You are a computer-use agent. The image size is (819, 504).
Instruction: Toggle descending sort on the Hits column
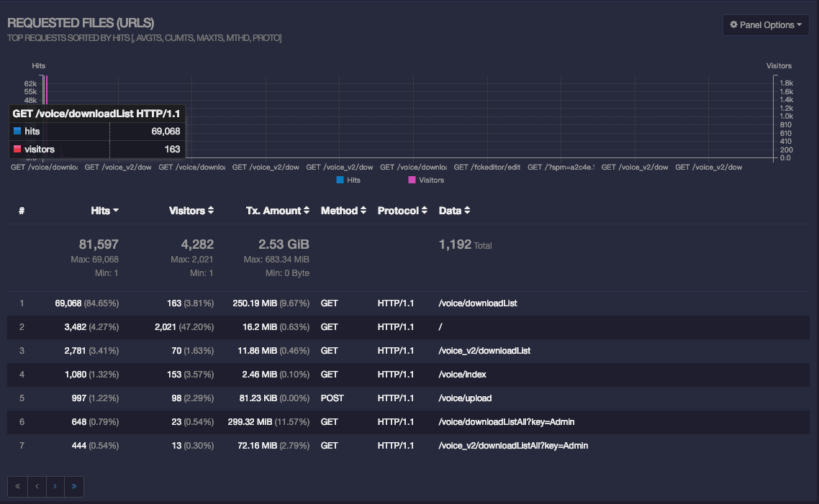[x=115, y=210]
